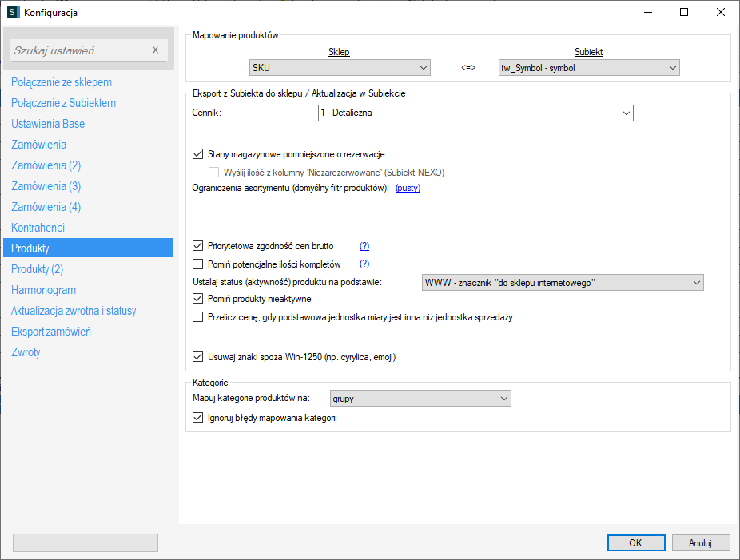Image resolution: width=740 pixels, height=560 pixels.
Task: Select 'Harmonogram' in the sidebar
Action: click(43, 290)
